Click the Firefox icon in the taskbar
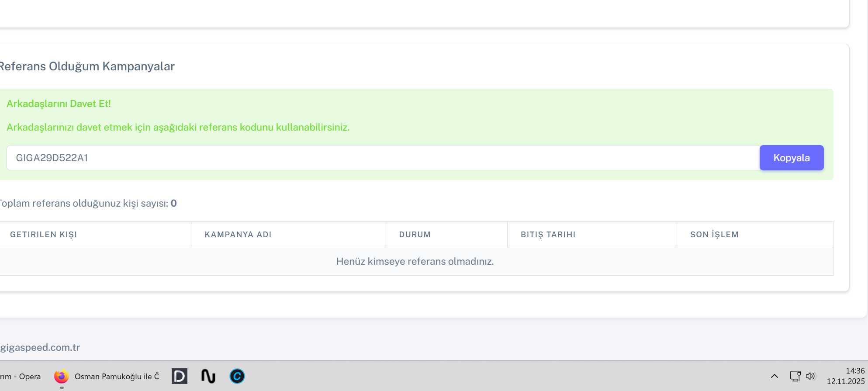868x391 pixels. click(x=62, y=376)
